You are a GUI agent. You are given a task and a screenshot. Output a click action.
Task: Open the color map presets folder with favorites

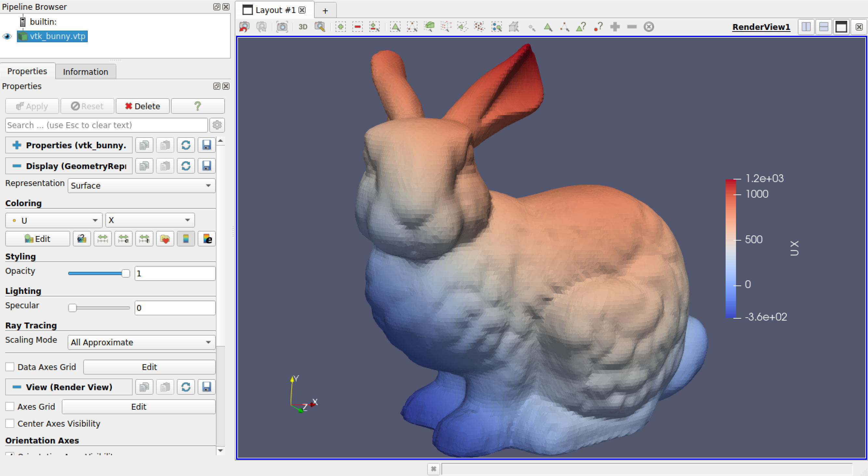165,238
